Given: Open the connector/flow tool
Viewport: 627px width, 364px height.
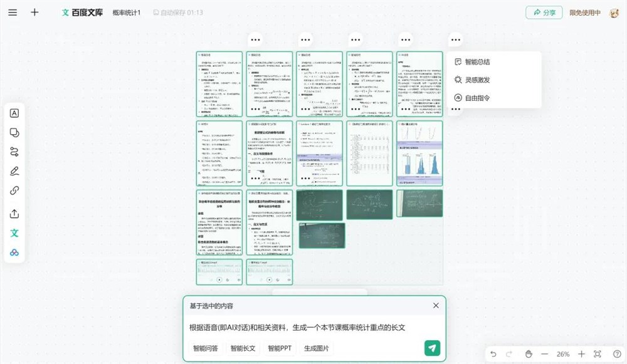Looking at the screenshot, I should (x=14, y=151).
